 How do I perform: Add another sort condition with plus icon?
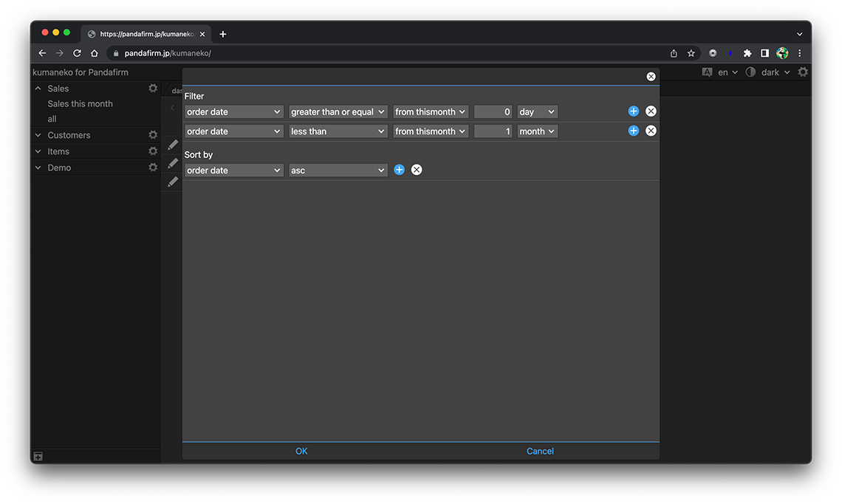point(399,170)
